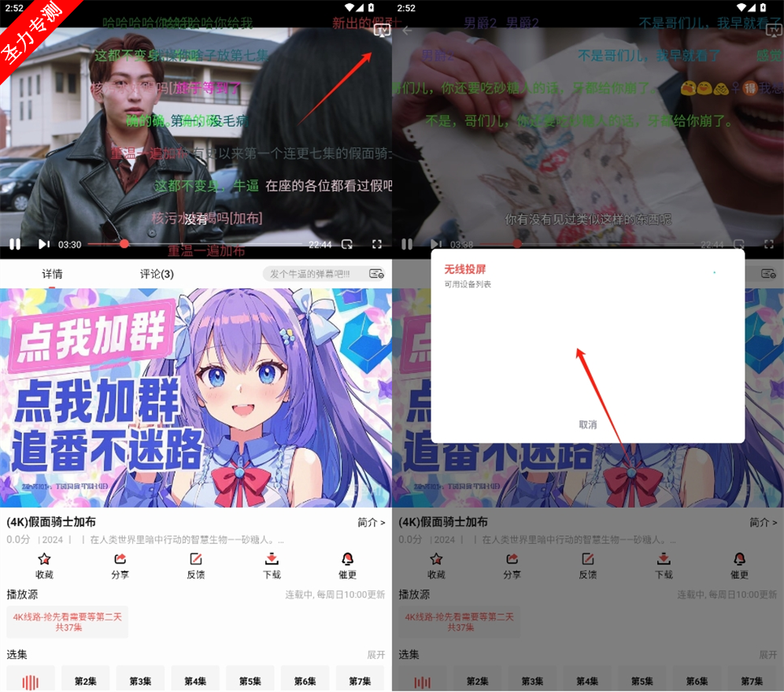Screen dimensions: 784x692
Task: Play 第2集 on the left screen
Action: click(x=86, y=679)
